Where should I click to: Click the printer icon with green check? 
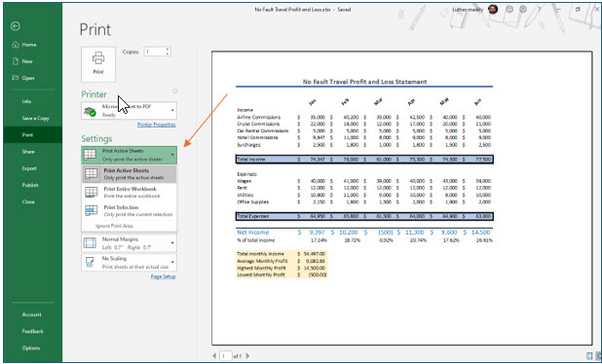pyautogui.click(x=91, y=111)
